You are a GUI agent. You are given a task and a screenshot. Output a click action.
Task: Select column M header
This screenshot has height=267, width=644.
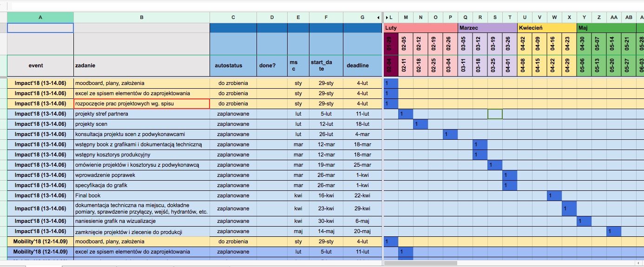click(406, 18)
